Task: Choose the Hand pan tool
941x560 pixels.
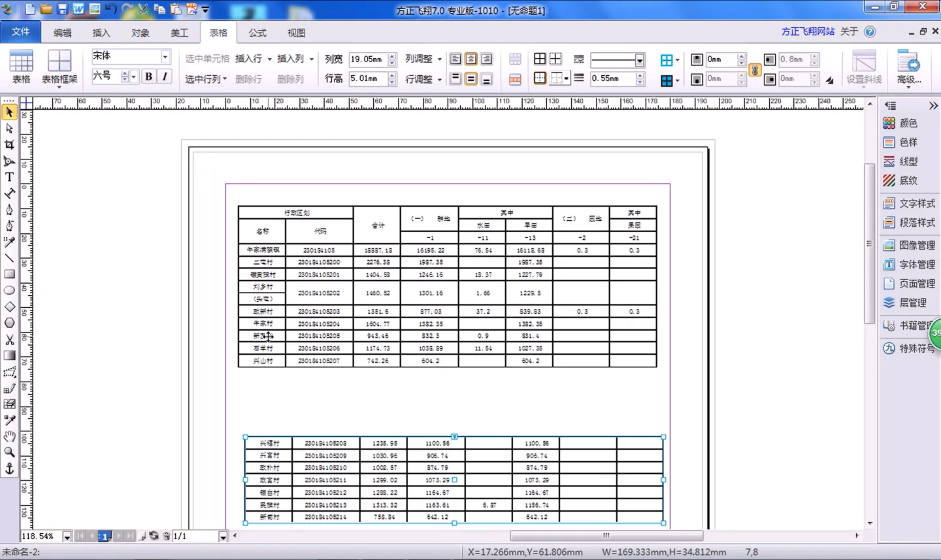Action: [9, 436]
